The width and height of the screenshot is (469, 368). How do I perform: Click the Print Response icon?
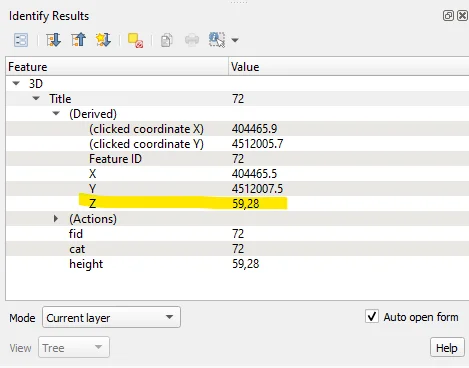tap(192, 40)
